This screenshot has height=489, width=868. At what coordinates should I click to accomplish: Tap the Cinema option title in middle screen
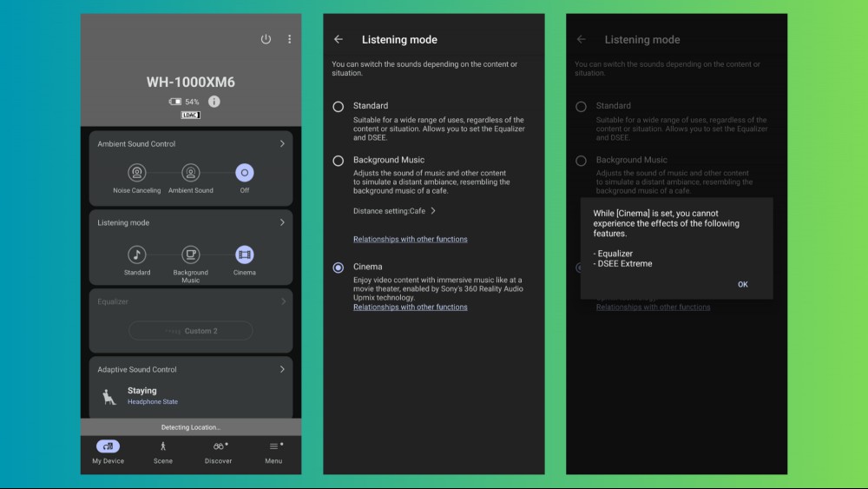point(367,267)
